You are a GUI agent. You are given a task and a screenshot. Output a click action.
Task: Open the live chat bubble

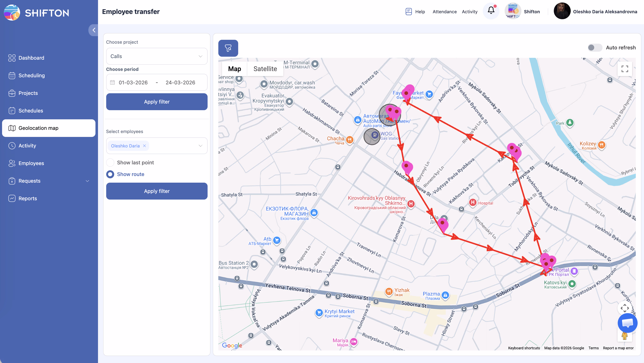[x=627, y=323]
